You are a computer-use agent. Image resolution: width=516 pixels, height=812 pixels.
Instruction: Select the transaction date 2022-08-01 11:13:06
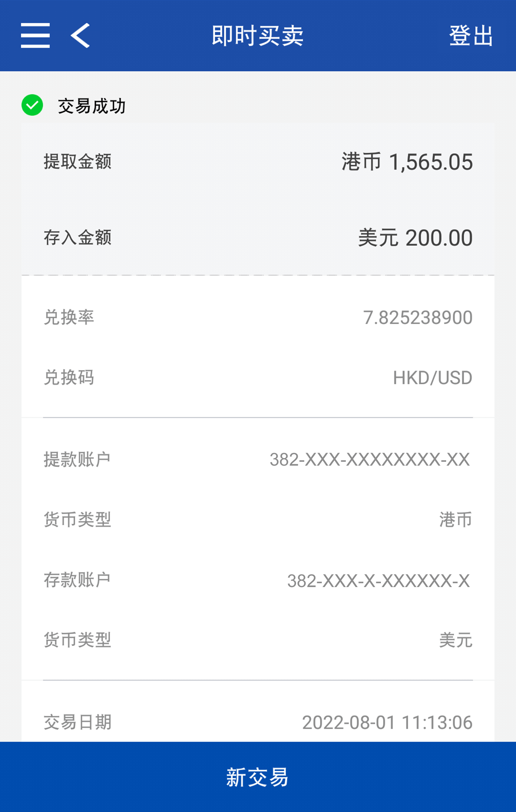387,722
